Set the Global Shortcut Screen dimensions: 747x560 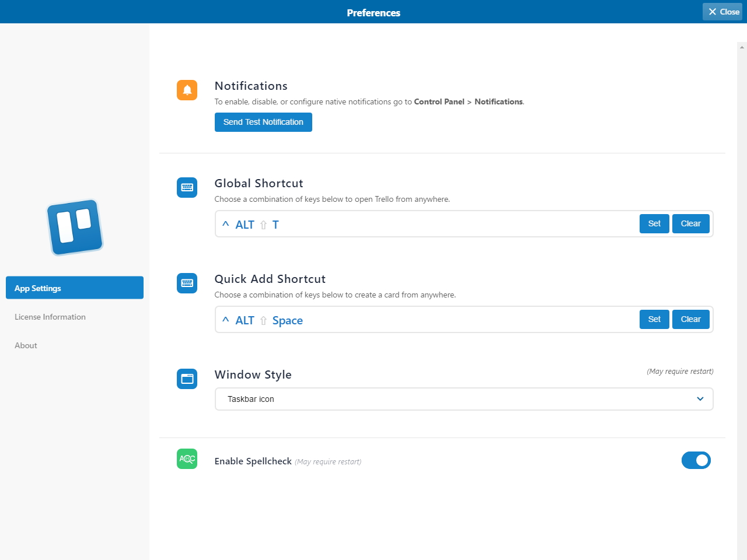click(x=654, y=223)
